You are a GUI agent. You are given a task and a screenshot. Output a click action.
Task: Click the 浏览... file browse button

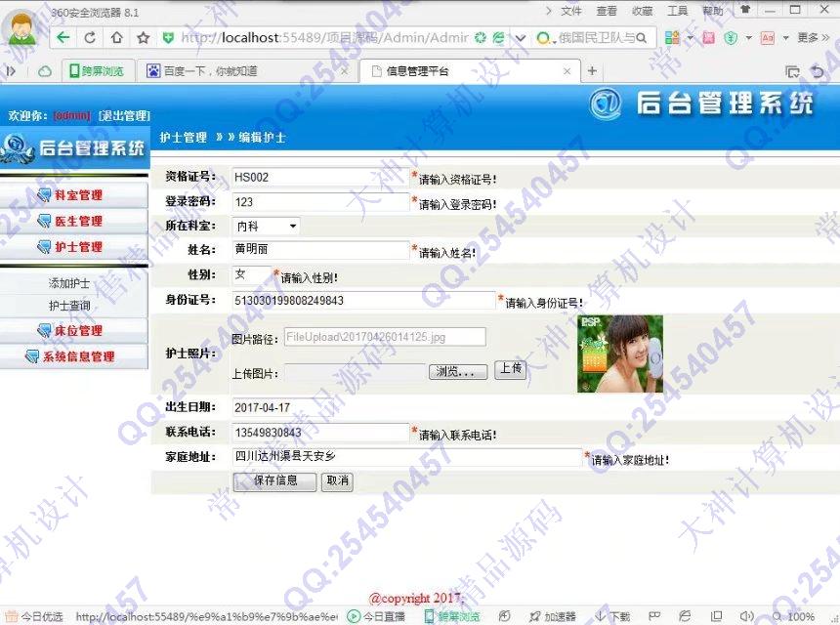pos(458,372)
